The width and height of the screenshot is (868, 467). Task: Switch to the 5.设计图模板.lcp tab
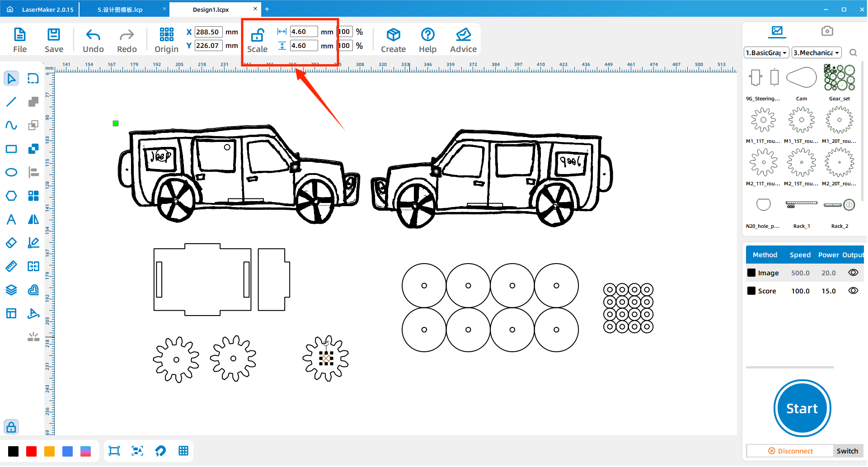tap(120, 9)
